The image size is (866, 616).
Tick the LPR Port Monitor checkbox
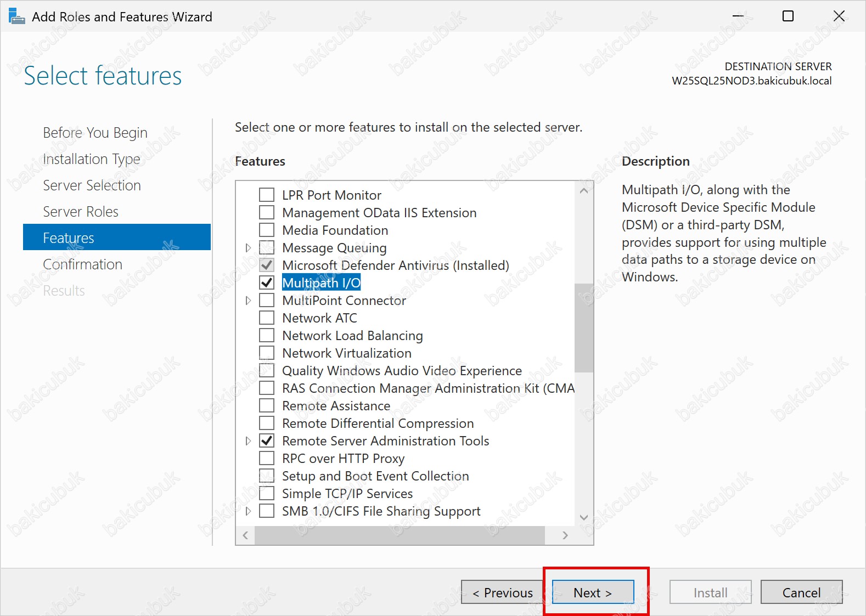(267, 195)
